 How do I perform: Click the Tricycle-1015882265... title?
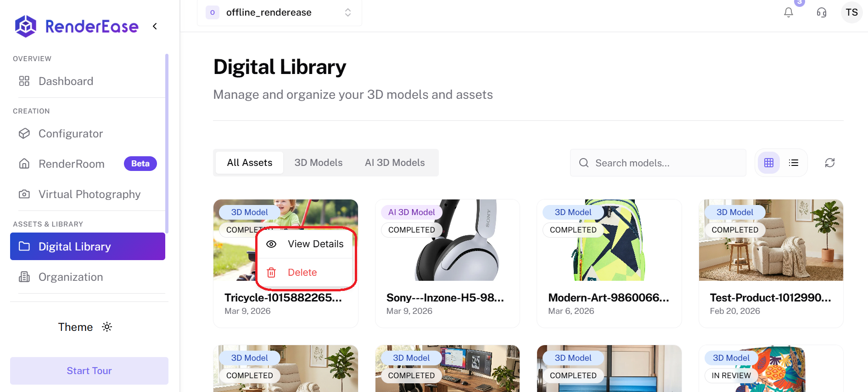(x=283, y=298)
